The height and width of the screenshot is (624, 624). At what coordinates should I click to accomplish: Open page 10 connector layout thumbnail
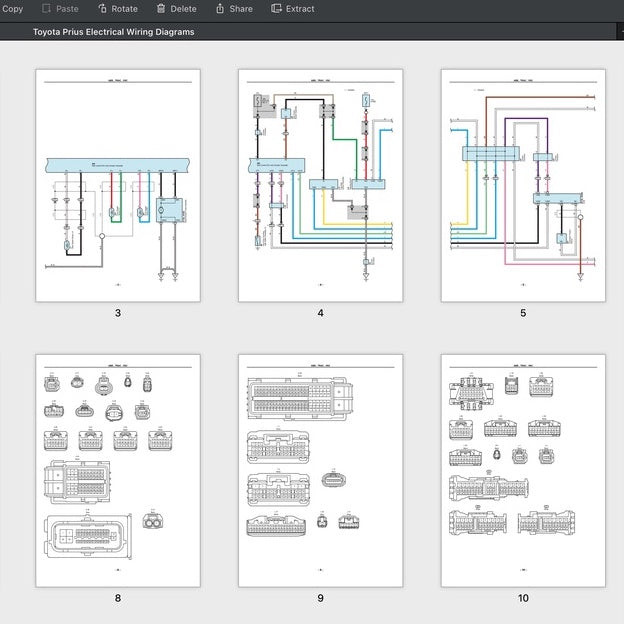click(x=523, y=470)
